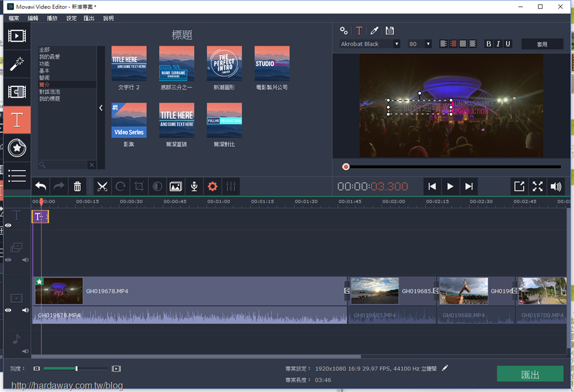Split clip with the scissors tool

102,187
